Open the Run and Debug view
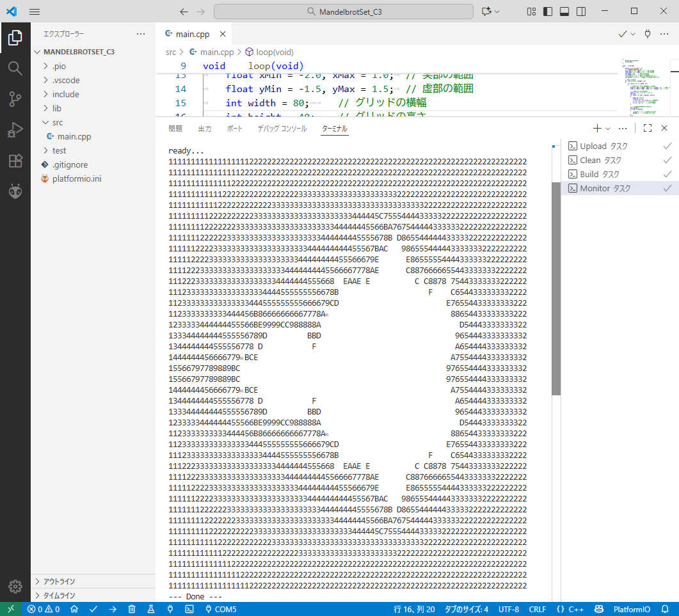Viewport: 679px width, 616px height. click(15, 130)
